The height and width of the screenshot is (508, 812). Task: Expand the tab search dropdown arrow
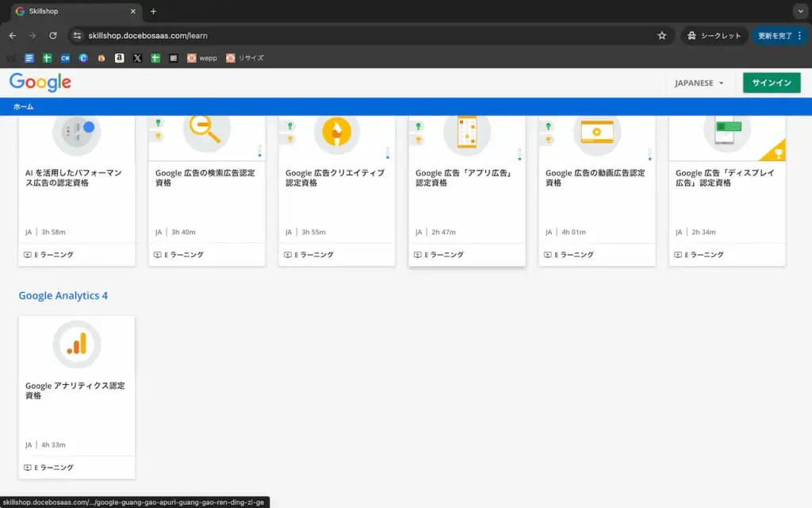pyautogui.click(x=800, y=11)
